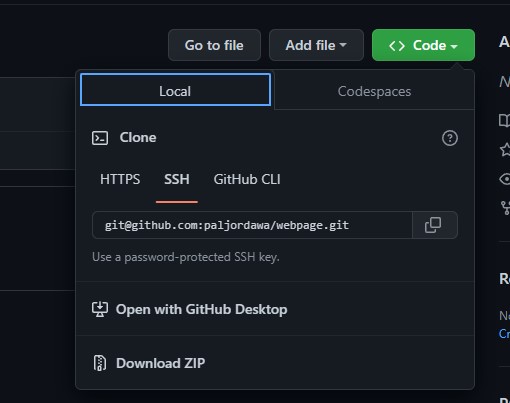Click the star icon in right sidebar
510x403 pixels.
click(x=505, y=150)
